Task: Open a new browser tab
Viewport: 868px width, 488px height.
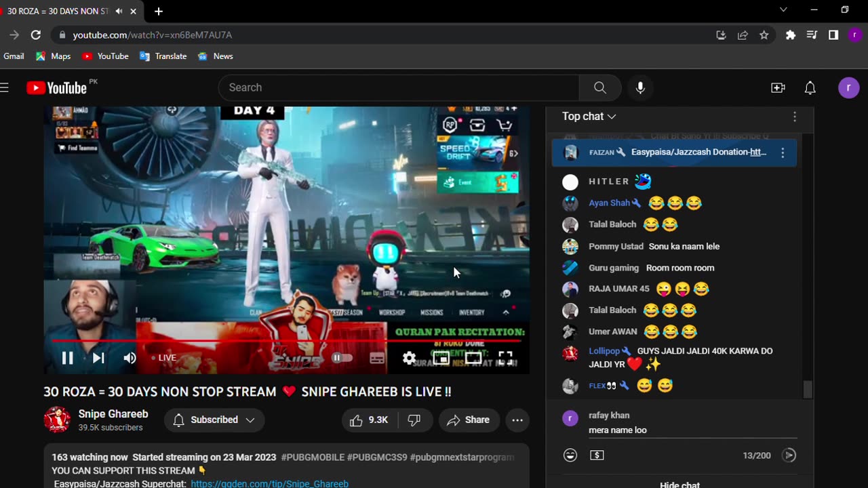Action: (x=158, y=12)
